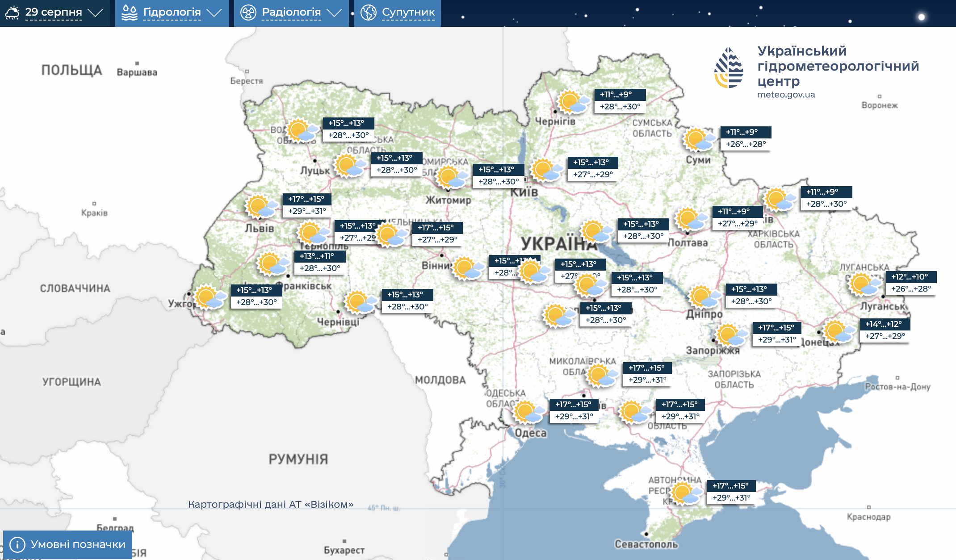Expand the Гідрологія dropdown chevron
The height and width of the screenshot is (560, 956).
214,13
